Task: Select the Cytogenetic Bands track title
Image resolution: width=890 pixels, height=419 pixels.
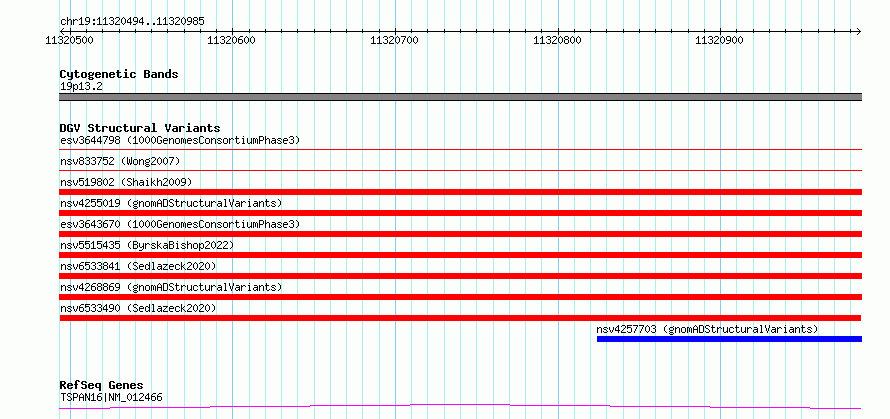Action: click(x=119, y=74)
